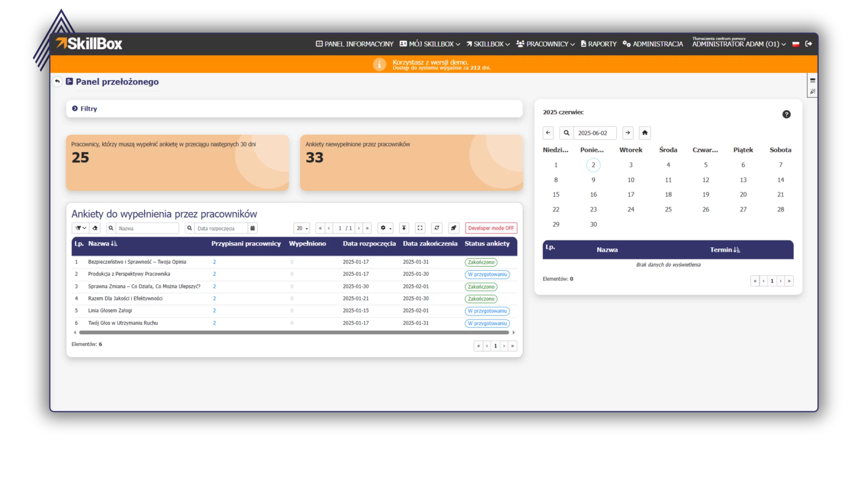
Task: Refresh the survey table
Action: [437, 228]
